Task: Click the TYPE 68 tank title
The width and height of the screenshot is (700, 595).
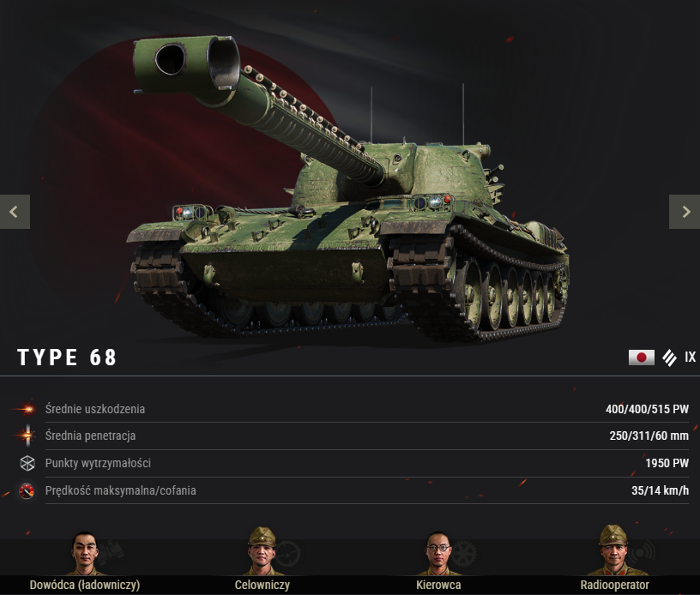Action: 67,358
